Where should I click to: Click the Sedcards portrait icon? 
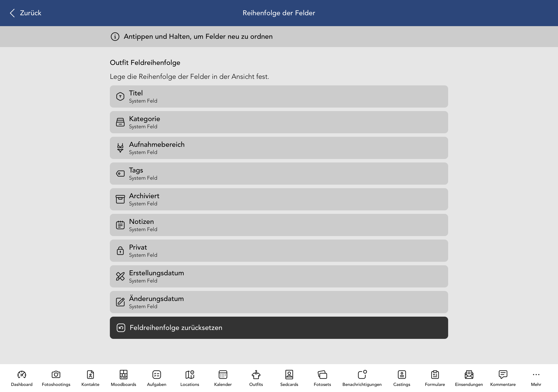[289, 375]
